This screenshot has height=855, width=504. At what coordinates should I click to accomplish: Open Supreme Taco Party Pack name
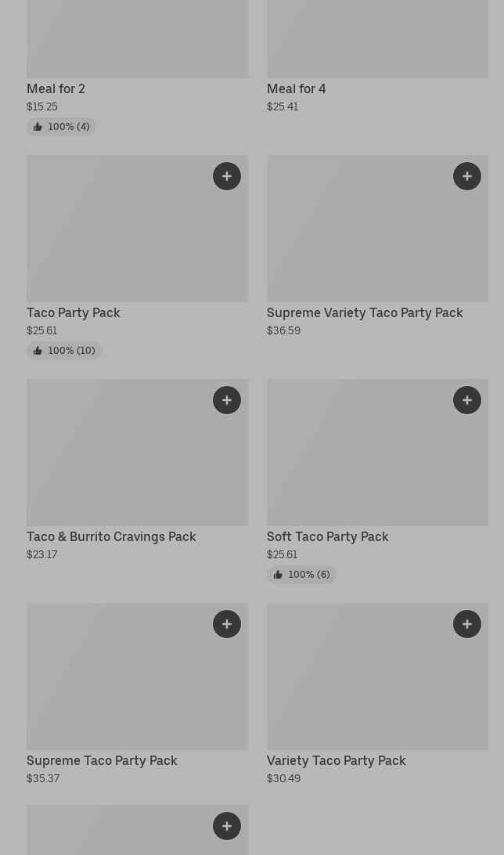(102, 761)
